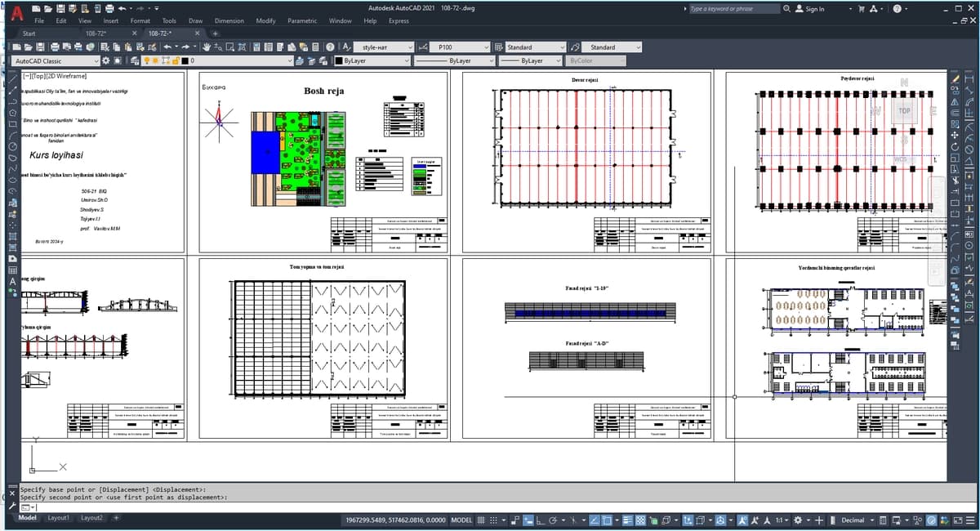Click the keyword search input field
This screenshot has width=980, height=531.
point(733,8)
